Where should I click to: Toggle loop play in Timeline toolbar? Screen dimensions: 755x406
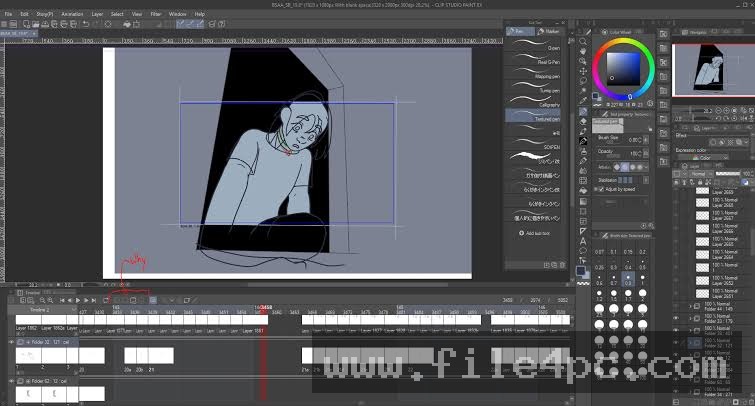tap(105, 300)
